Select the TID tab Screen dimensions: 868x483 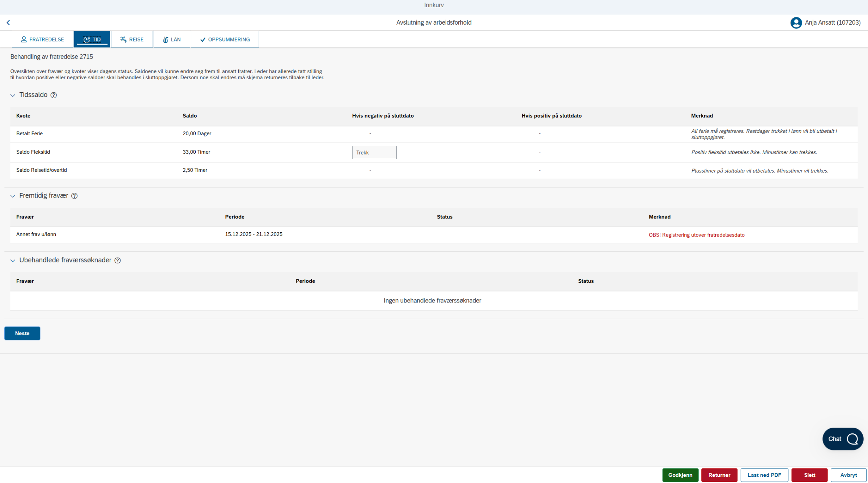92,39
